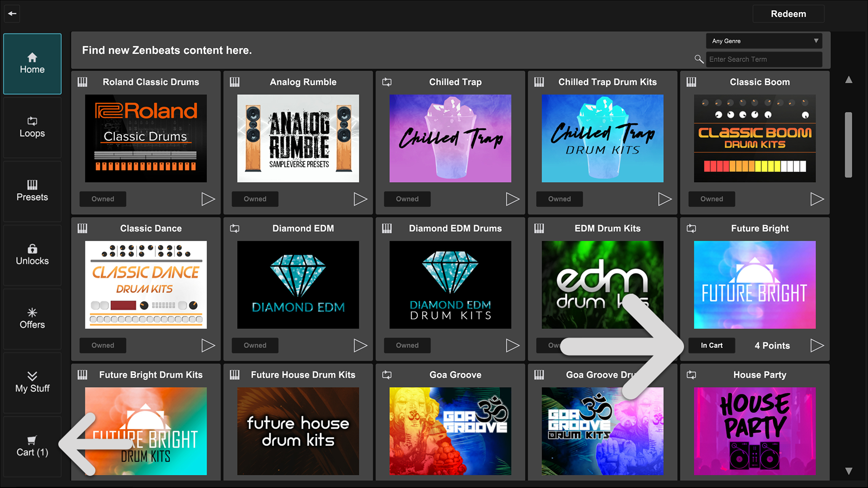868x488 pixels.
Task: Click loop icon beside Future Bright title
Action: [x=691, y=228]
